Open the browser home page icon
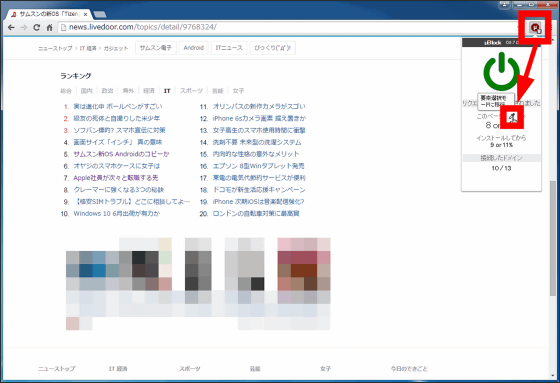The height and width of the screenshot is (383, 560). tap(49, 28)
